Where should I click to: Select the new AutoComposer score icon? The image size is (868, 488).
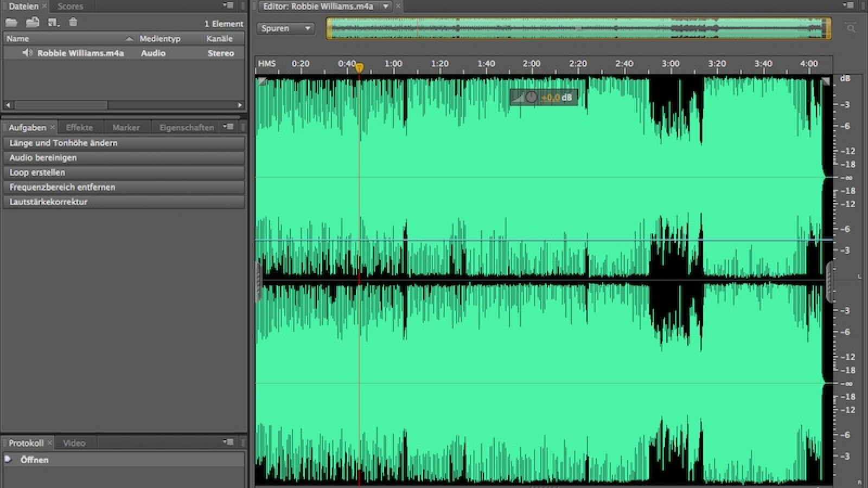pyautogui.click(x=52, y=23)
